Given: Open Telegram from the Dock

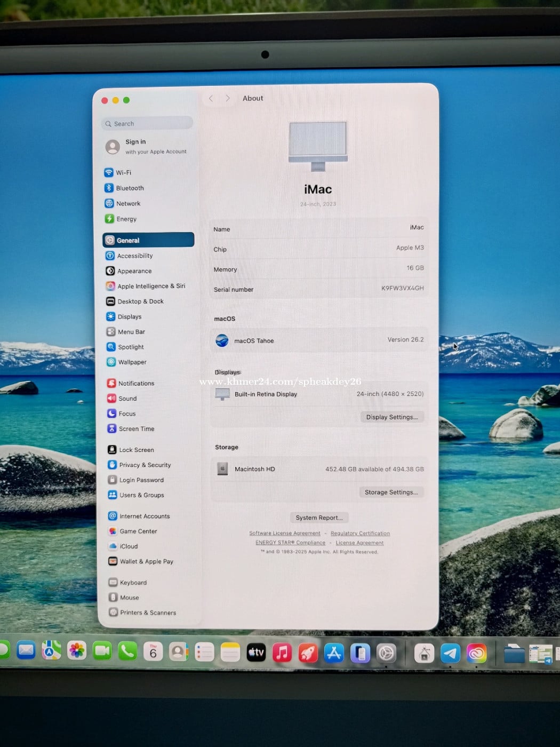Looking at the screenshot, I should tap(451, 654).
